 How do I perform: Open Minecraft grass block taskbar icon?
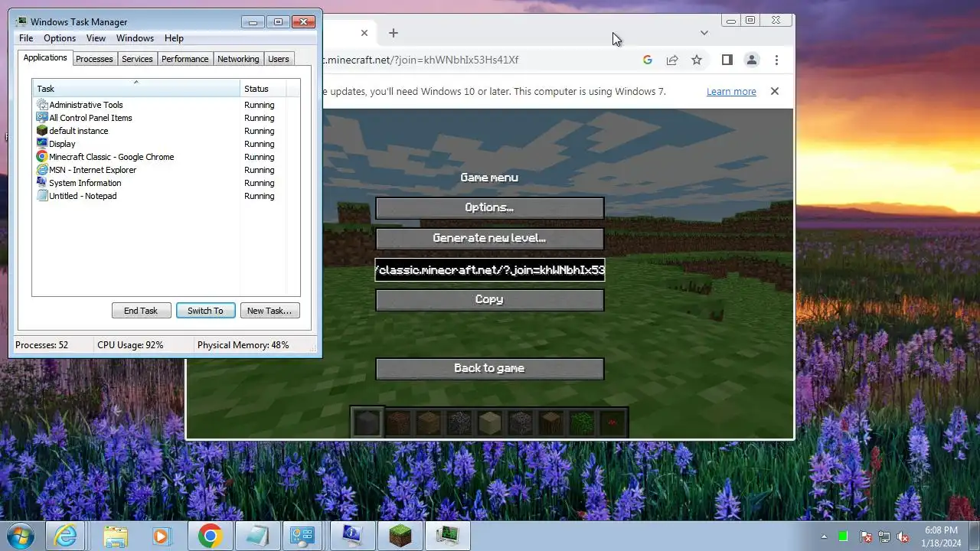pos(400,536)
